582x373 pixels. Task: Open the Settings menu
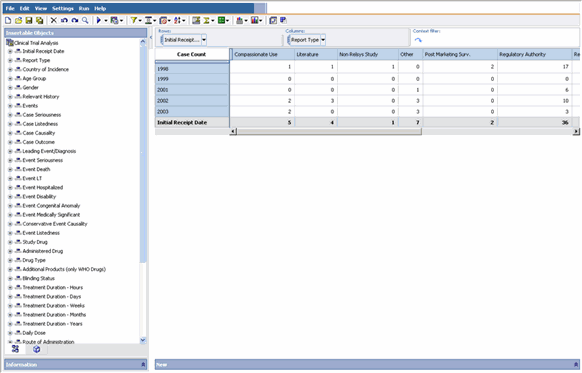point(63,8)
